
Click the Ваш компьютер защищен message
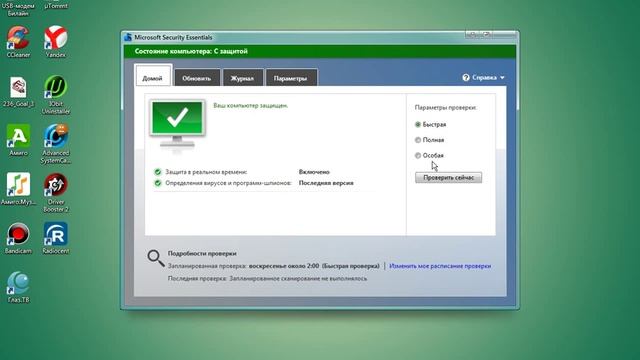coord(251,106)
